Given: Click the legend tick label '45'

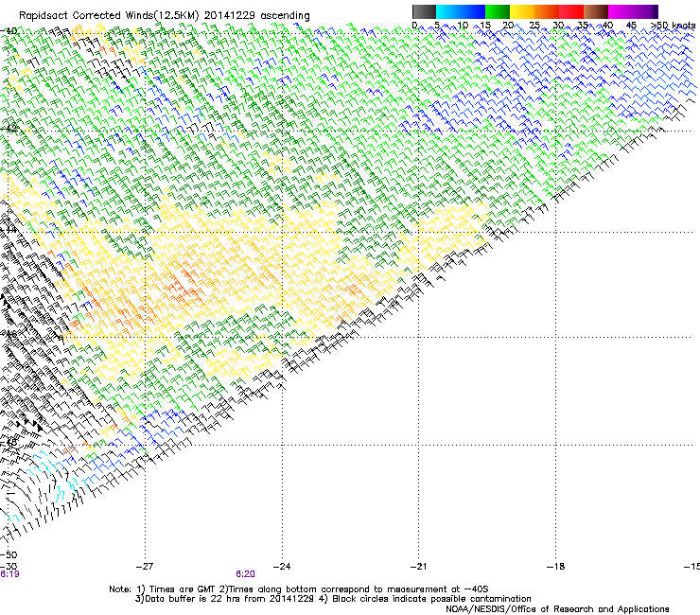Looking at the screenshot, I should 631,25.
